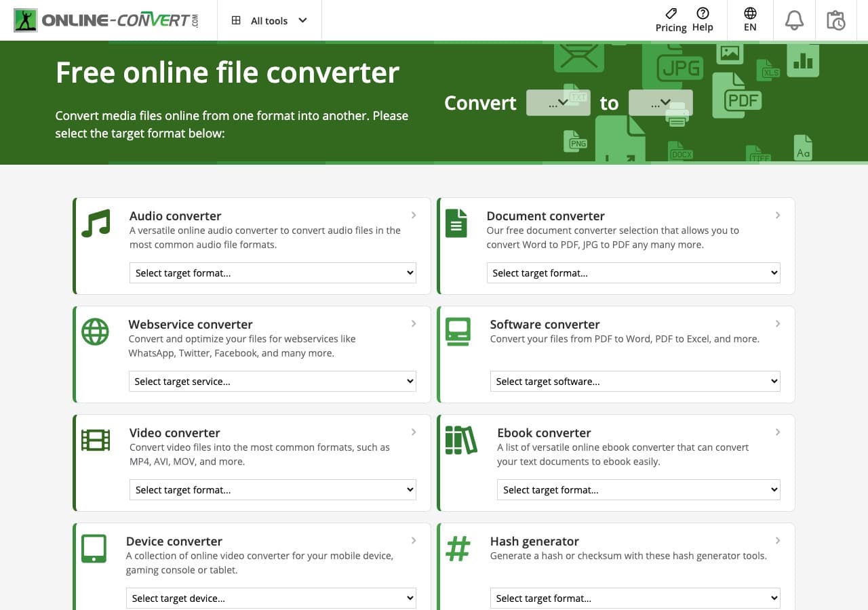Screen dimensions: 868x610
Task: Switch the site language via EN selector
Action: point(749,20)
